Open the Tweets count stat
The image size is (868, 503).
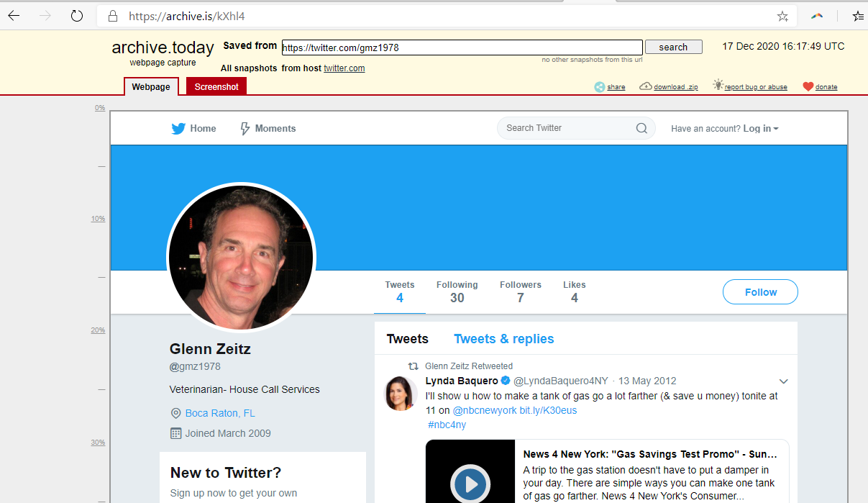coord(400,291)
